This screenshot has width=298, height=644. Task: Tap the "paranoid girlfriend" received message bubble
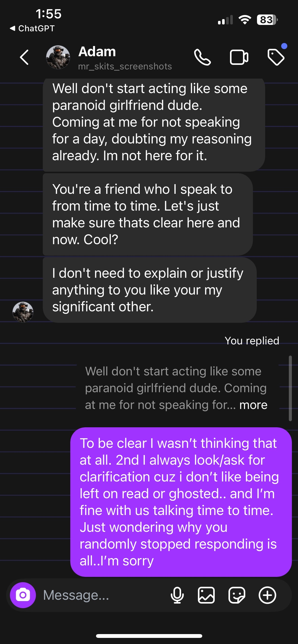153,122
